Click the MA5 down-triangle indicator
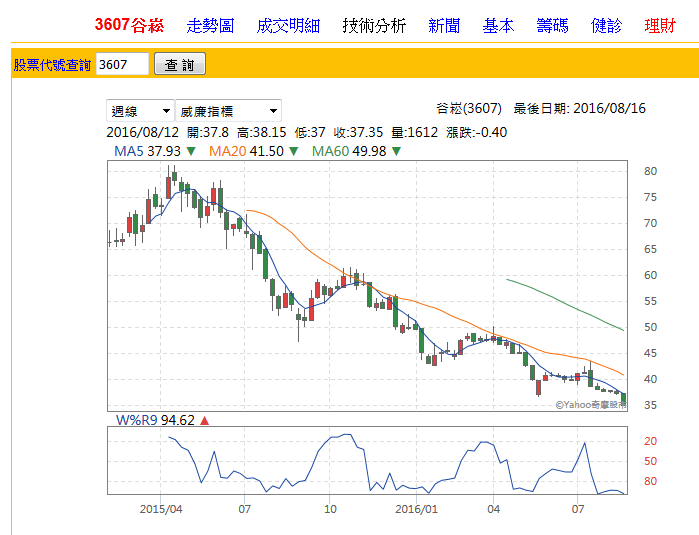699x535 pixels. pyautogui.click(x=191, y=152)
